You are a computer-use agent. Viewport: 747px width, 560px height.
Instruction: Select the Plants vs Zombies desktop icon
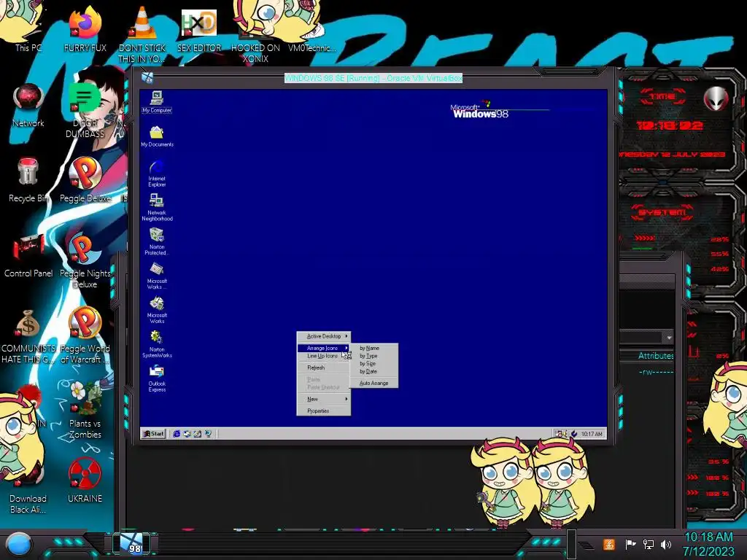point(85,411)
